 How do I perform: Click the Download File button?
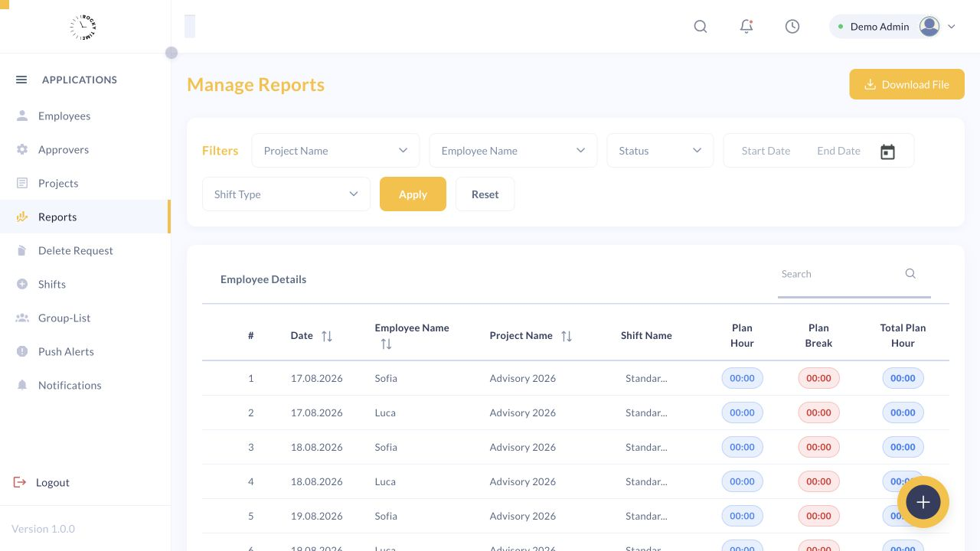pos(906,85)
